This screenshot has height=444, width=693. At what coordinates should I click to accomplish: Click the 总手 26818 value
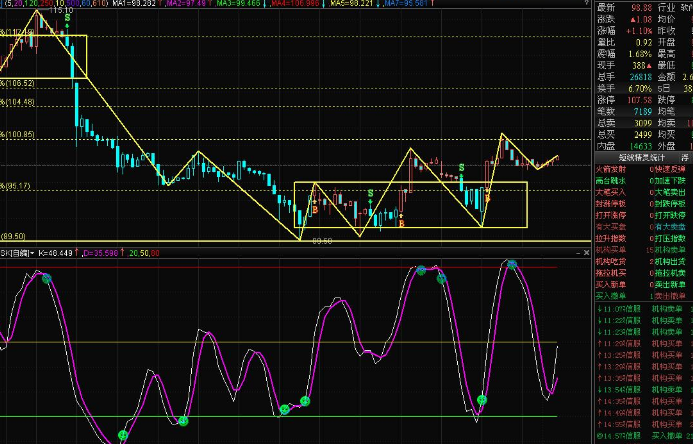(x=641, y=77)
